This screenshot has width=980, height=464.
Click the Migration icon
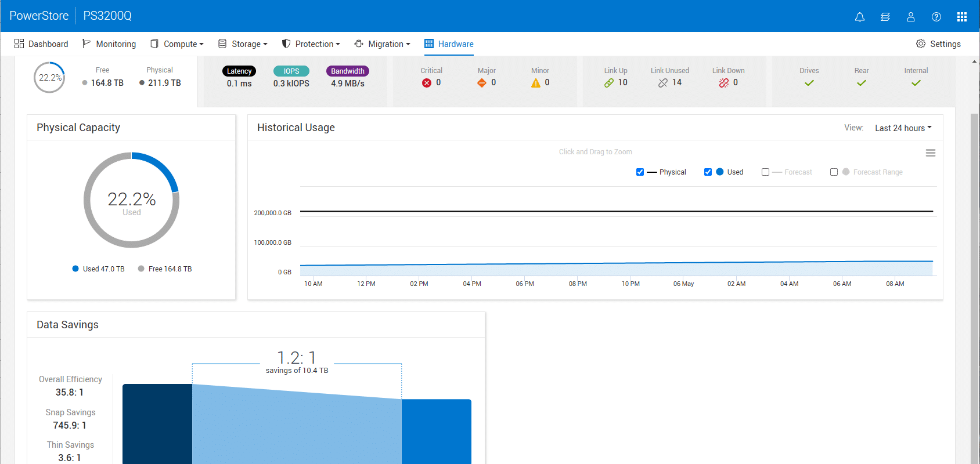tap(359, 43)
